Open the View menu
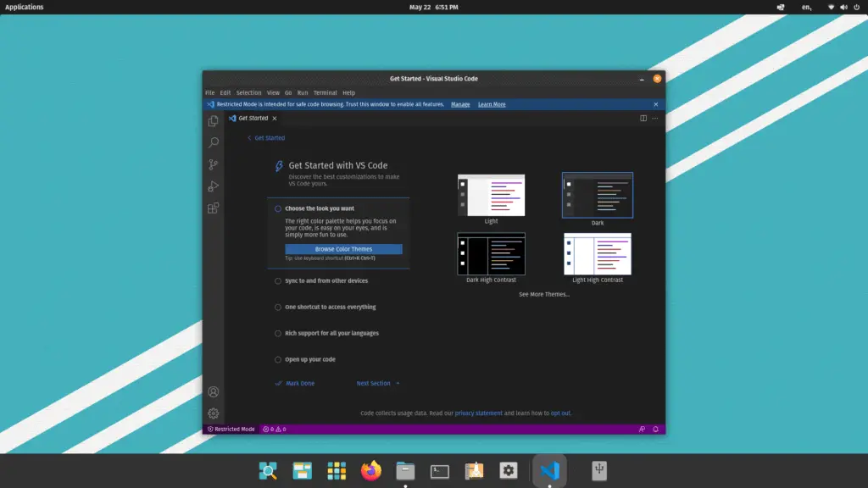This screenshot has width=868, height=488. [273, 93]
